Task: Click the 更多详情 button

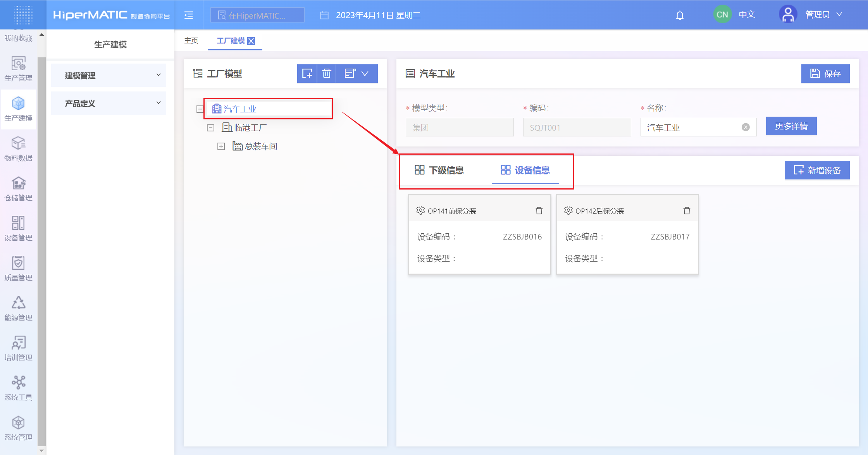Action: [791, 126]
